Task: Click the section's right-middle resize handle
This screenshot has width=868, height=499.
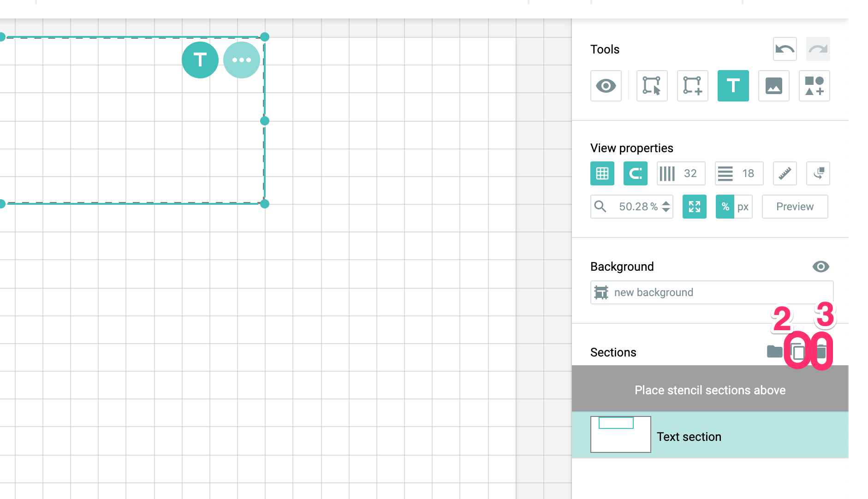Action: tap(265, 121)
